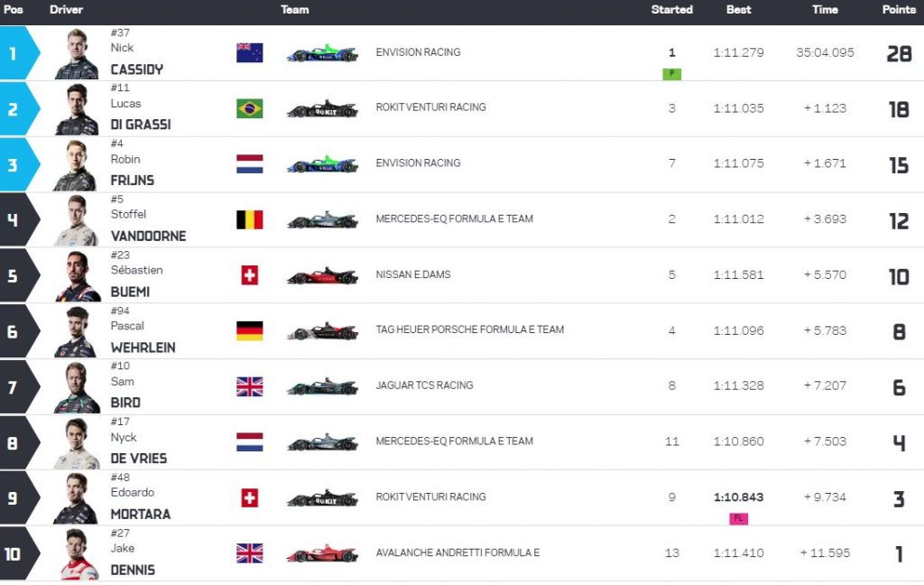The image size is (924, 585).
Task: Click Mercedes car image in Vandoorne's row
Action: [322, 220]
